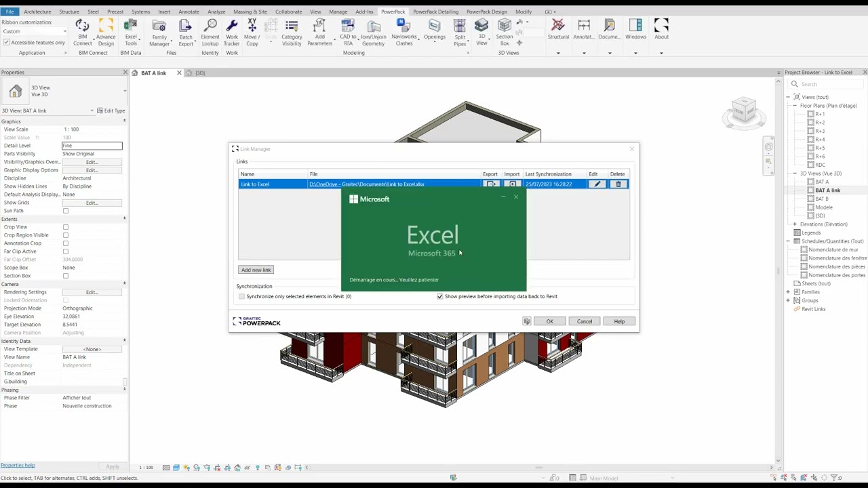The height and width of the screenshot is (488, 868).
Task: Activate the Section Box tool
Action: [505, 32]
